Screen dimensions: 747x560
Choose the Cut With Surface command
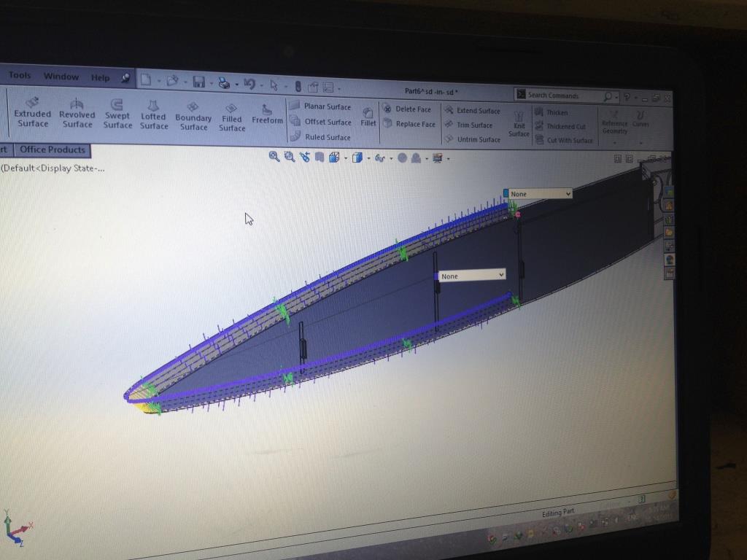(564, 140)
